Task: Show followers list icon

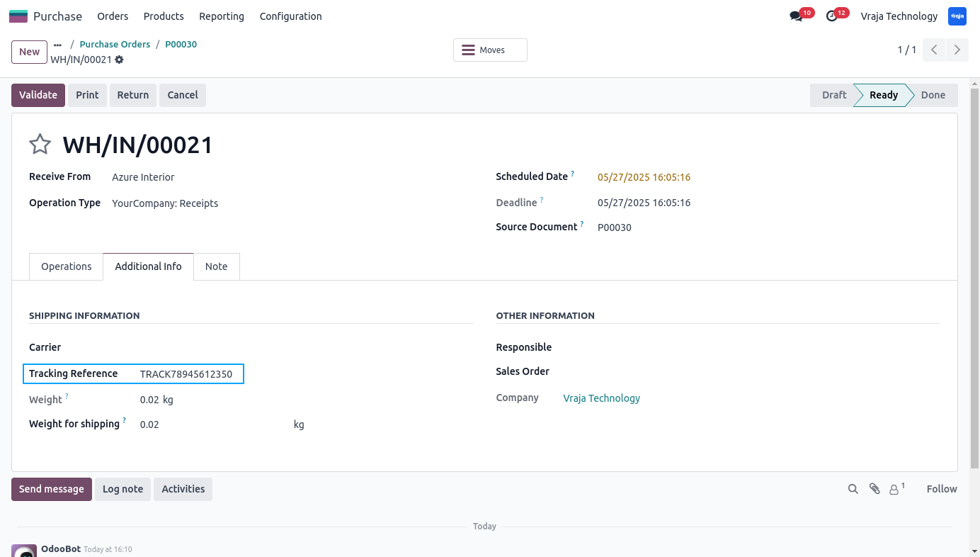Action: point(897,489)
